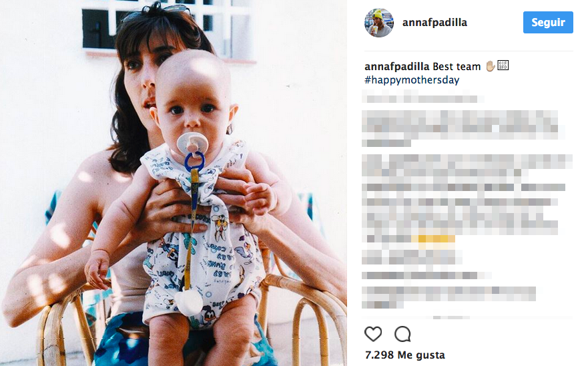The height and width of the screenshot is (366, 588).
Task: Open the annafpadilla profile avatar
Action: click(x=378, y=23)
